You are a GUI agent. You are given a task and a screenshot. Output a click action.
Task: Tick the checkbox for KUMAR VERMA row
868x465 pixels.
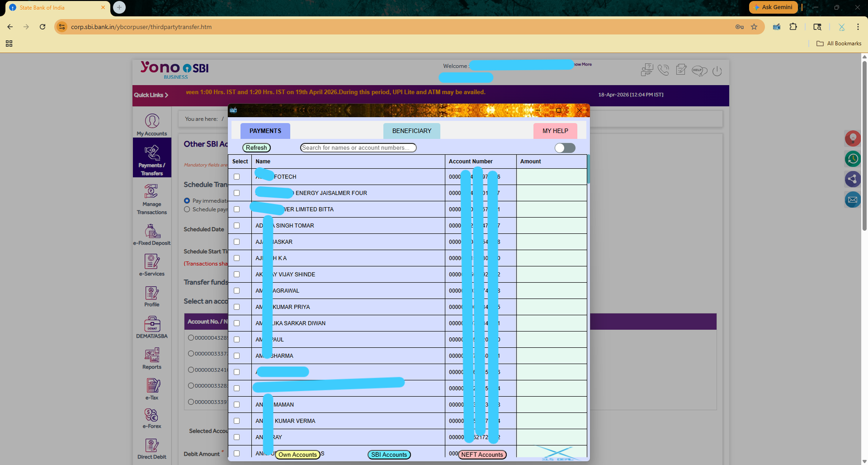pyautogui.click(x=237, y=421)
